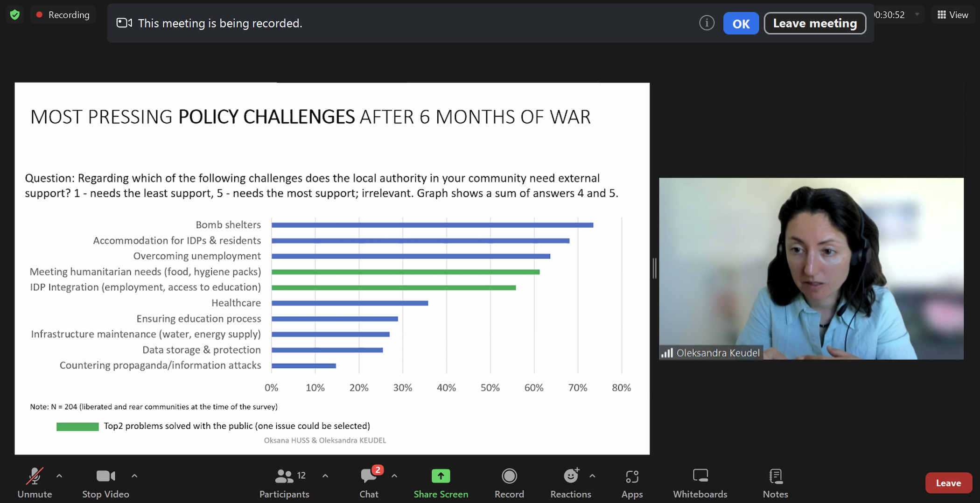Unmute the microphone
The height and width of the screenshot is (503, 980).
click(35, 482)
